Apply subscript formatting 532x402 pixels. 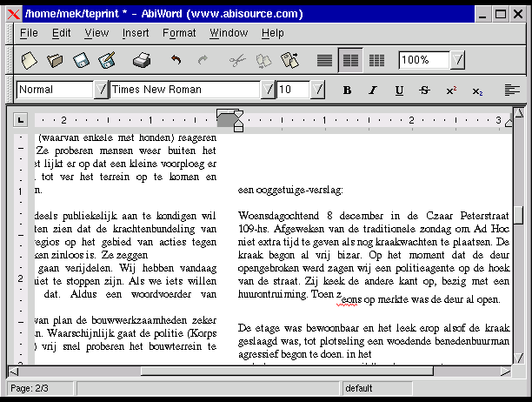pos(477,90)
